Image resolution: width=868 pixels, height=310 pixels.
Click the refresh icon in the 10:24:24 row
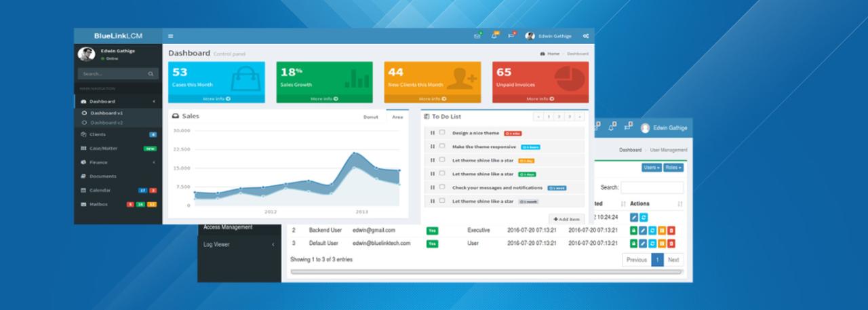tap(644, 217)
